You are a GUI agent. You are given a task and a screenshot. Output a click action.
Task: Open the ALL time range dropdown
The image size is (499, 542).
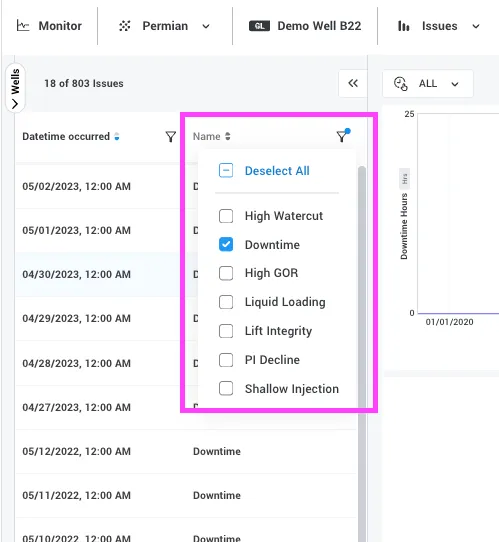[x=428, y=84]
